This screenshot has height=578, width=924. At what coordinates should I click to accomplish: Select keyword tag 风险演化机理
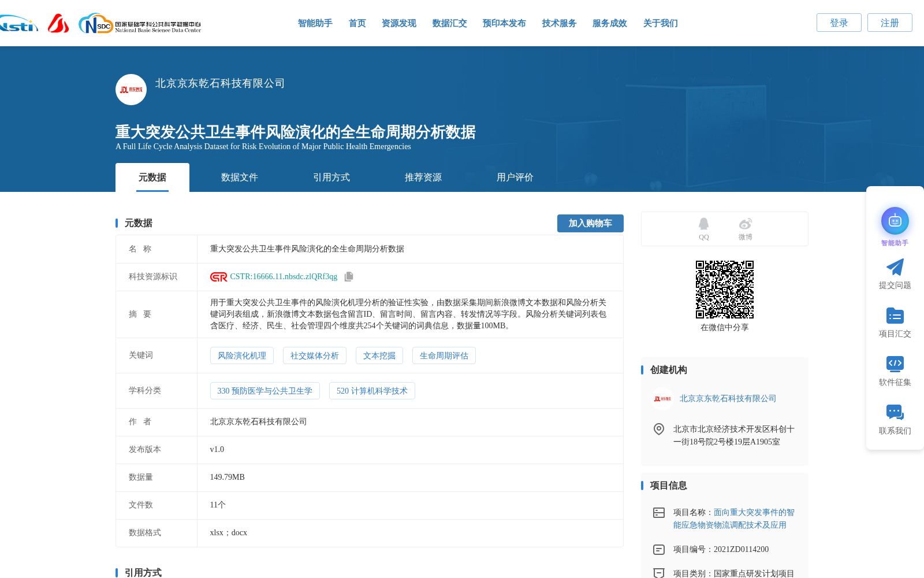click(242, 355)
